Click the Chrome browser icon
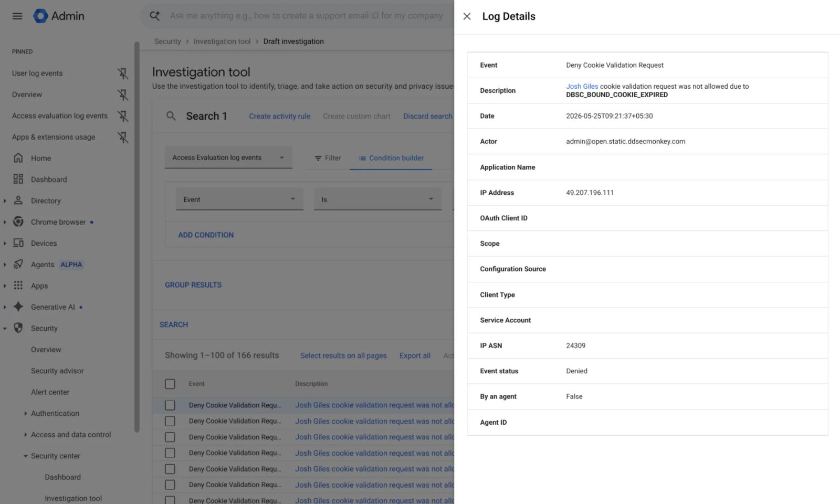Screen dimensions: 840x504 pyautogui.click(x=18, y=222)
